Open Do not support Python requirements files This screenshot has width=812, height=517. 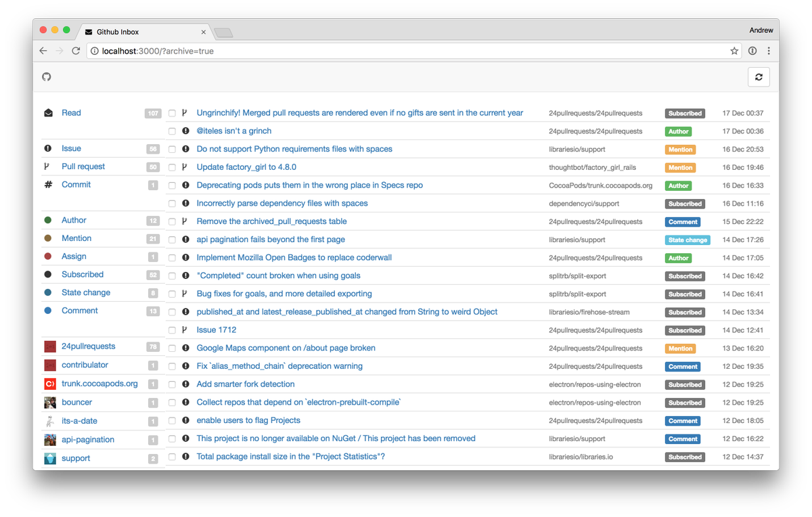(x=294, y=149)
